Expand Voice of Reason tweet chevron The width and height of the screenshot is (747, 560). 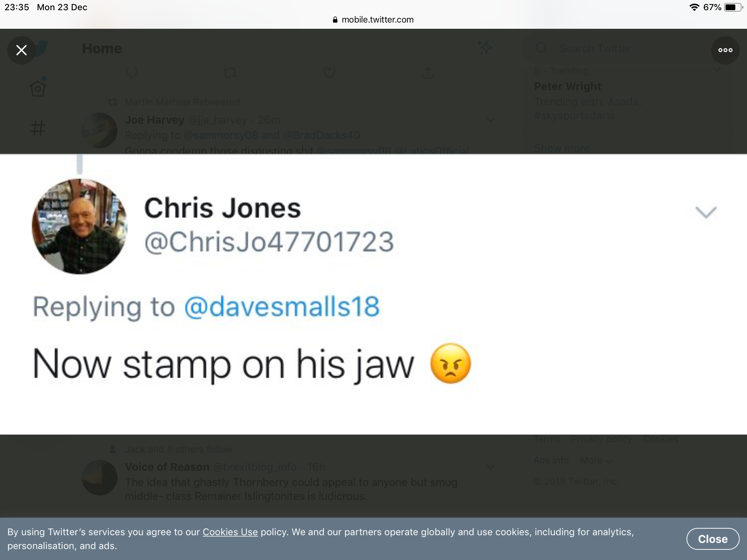click(491, 467)
